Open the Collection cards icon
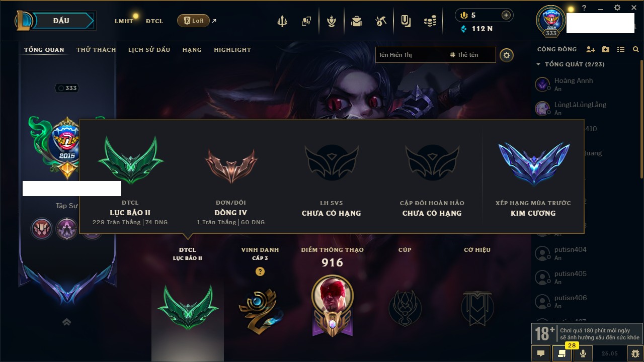 pyautogui.click(x=306, y=21)
